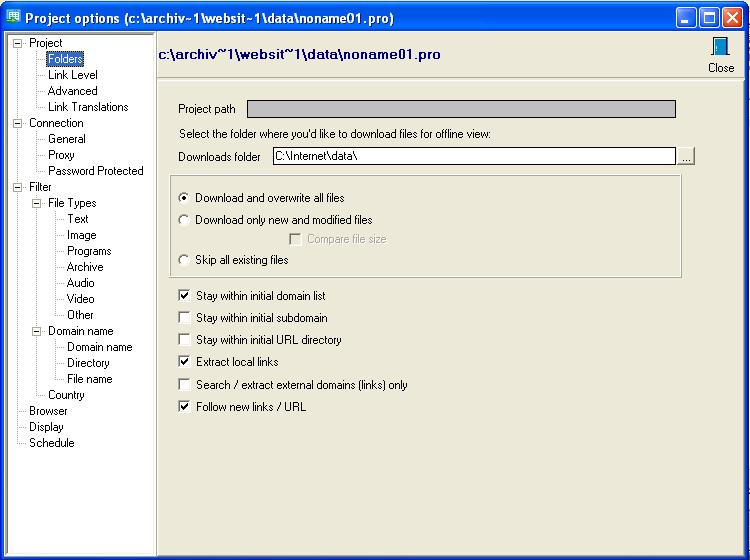The height and width of the screenshot is (560, 750).
Task: Open the Browser settings page
Action: click(x=48, y=411)
